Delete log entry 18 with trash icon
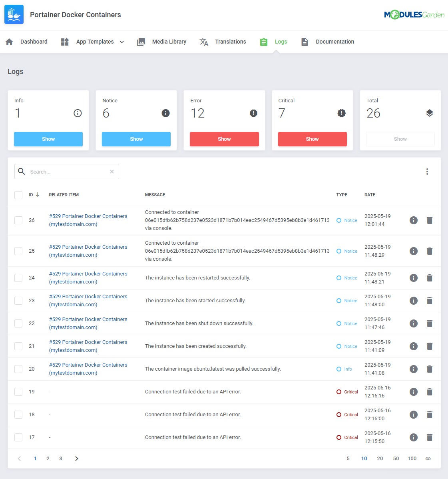 [x=429, y=415]
